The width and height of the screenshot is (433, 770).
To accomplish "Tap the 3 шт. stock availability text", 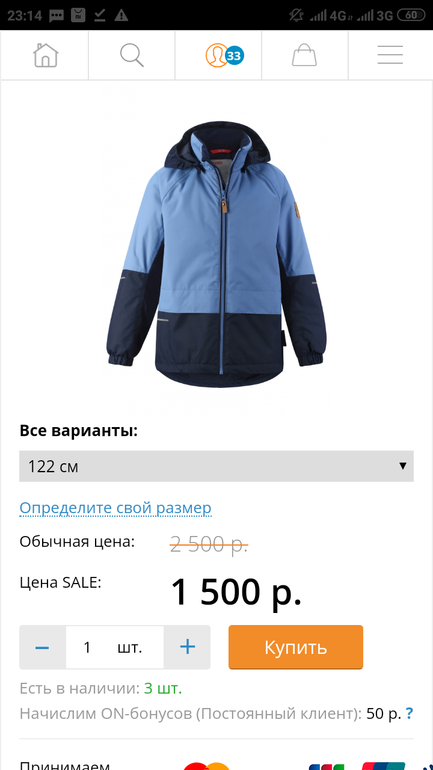I will 162,688.
